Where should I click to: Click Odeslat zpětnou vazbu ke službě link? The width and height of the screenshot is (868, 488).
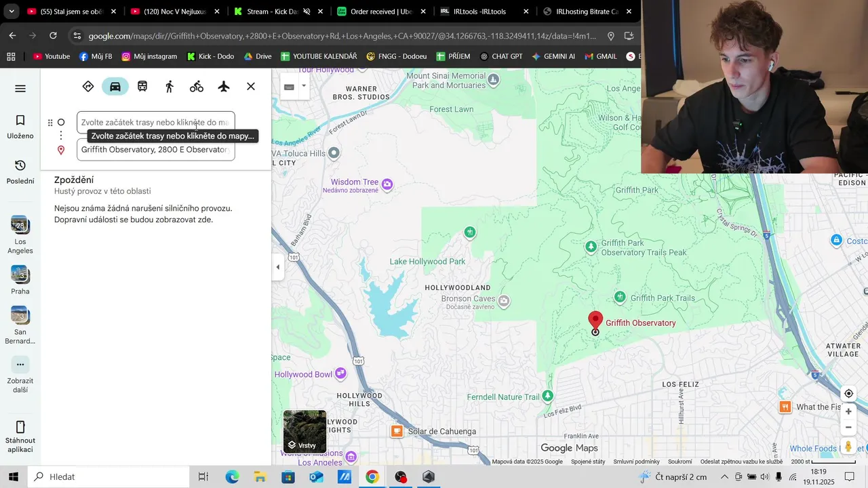pos(741,462)
